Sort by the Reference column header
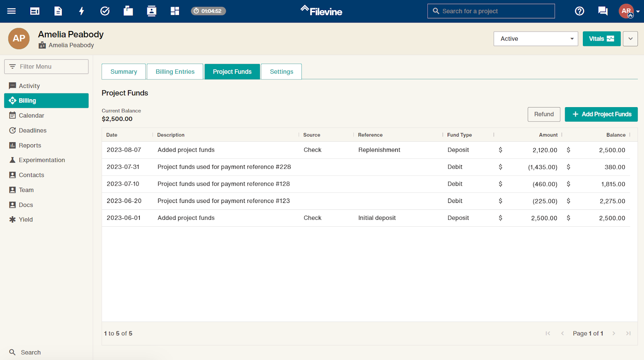The height and width of the screenshot is (360, 644). (370, 135)
